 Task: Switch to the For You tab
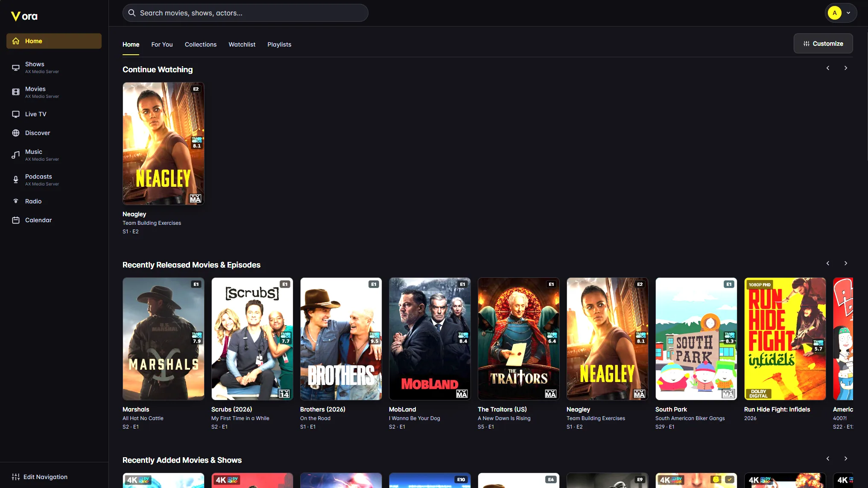coord(162,44)
